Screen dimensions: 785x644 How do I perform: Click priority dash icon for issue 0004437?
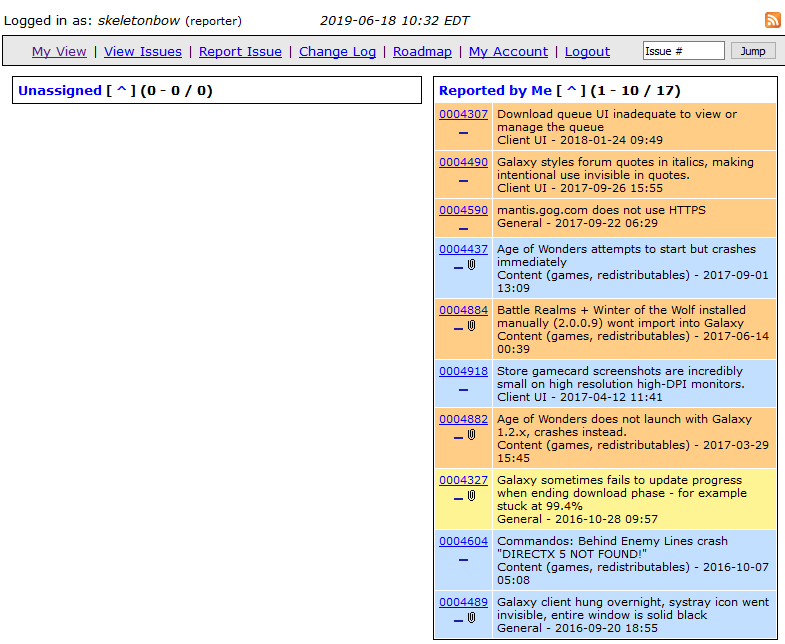(458, 267)
